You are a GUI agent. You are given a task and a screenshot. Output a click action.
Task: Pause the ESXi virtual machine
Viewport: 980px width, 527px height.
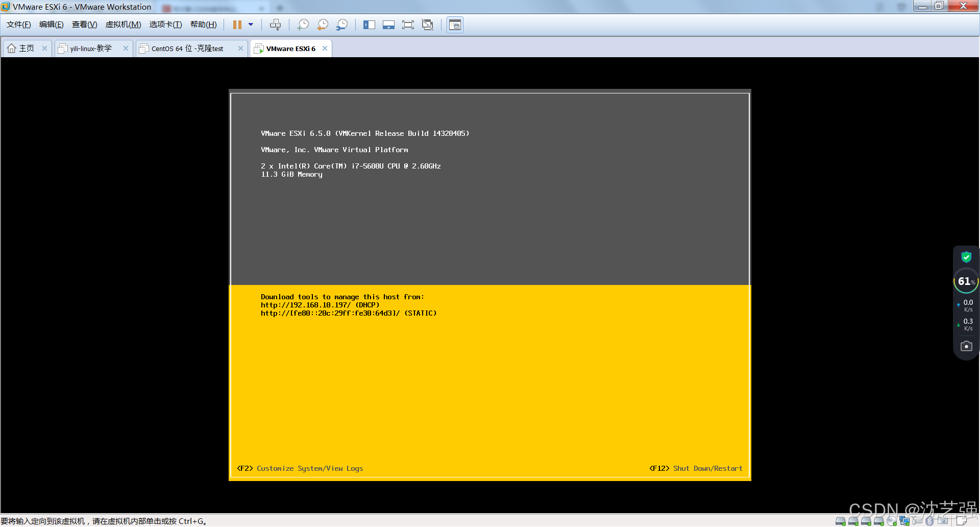[237, 25]
